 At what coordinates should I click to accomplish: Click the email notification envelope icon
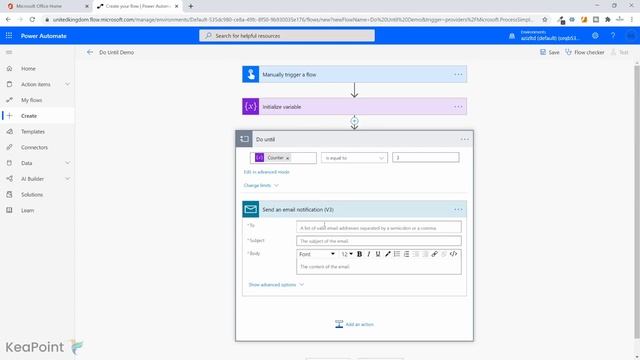tap(251, 209)
